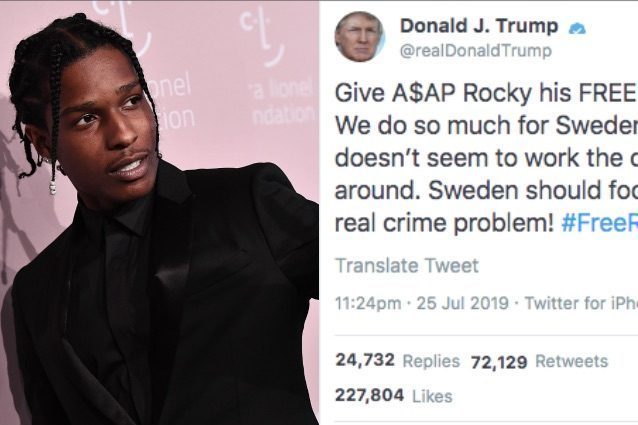Click the 'real crime problem!' tweet line
The width and height of the screenshot is (638, 425).
coord(444,223)
